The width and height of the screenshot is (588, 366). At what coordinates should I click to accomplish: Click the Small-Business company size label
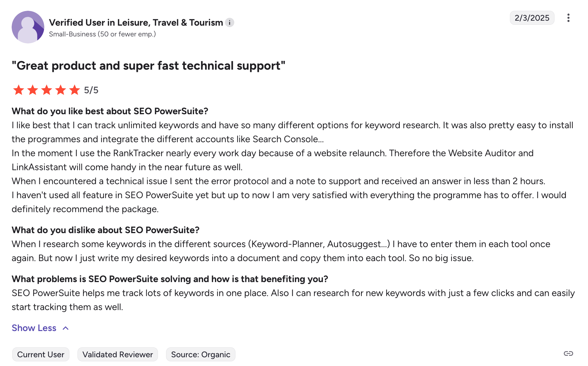pos(102,34)
